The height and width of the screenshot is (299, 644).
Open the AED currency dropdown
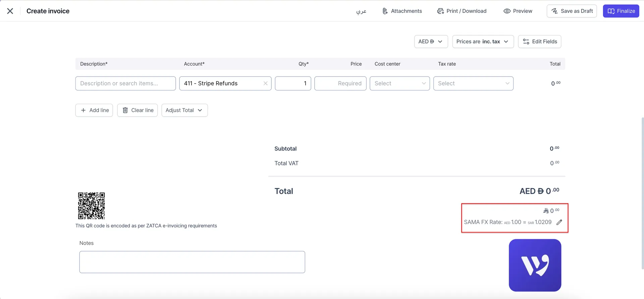click(431, 42)
